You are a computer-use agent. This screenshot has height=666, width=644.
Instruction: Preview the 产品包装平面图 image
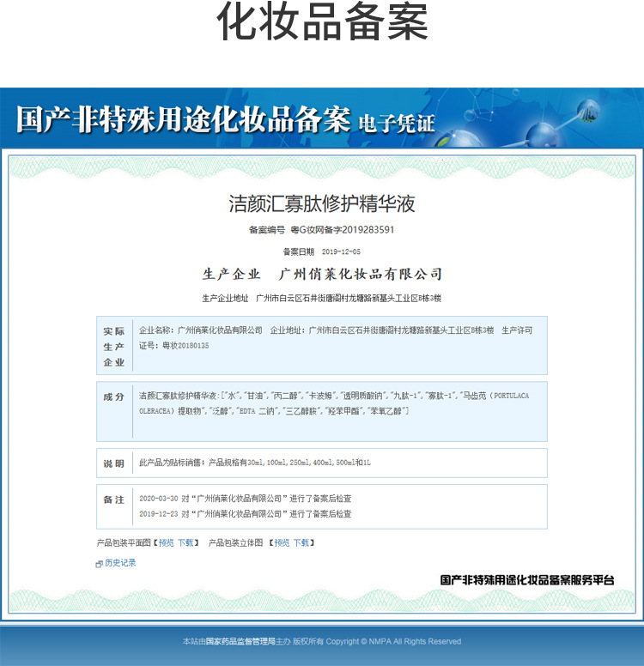[x=167, y=542]
